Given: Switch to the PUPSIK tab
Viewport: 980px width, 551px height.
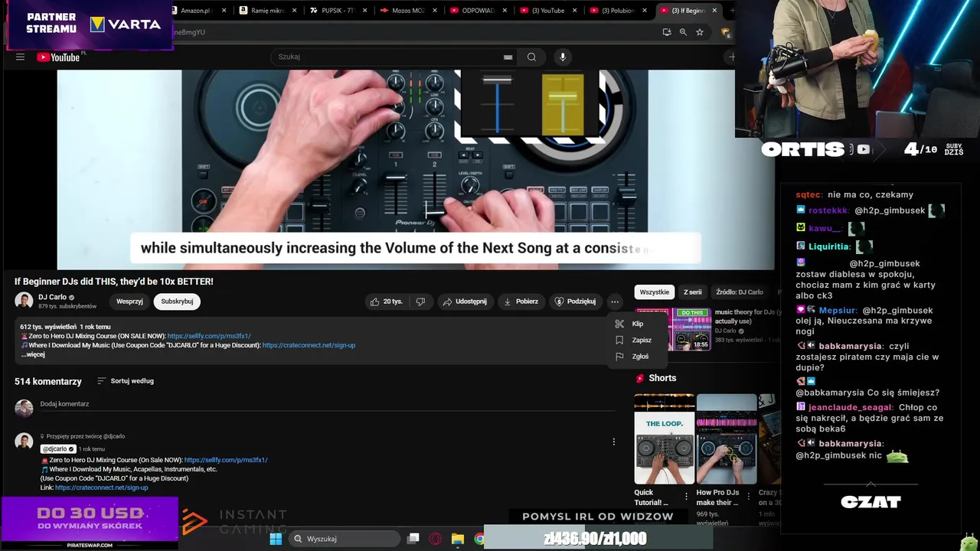Looking at the screenshot, I should click(337, 11).
